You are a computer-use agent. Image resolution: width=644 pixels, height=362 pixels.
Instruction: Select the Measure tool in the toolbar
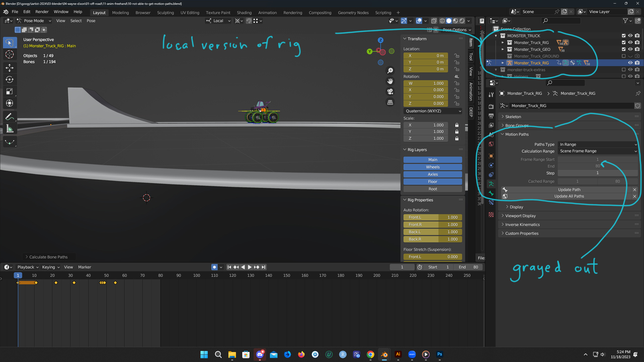[x=9, y=128]
